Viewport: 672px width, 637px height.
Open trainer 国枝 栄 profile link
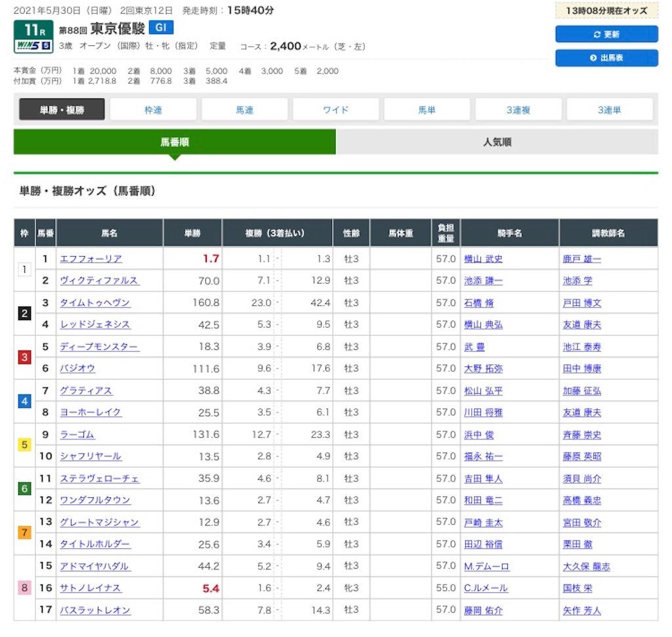point(577,588)
